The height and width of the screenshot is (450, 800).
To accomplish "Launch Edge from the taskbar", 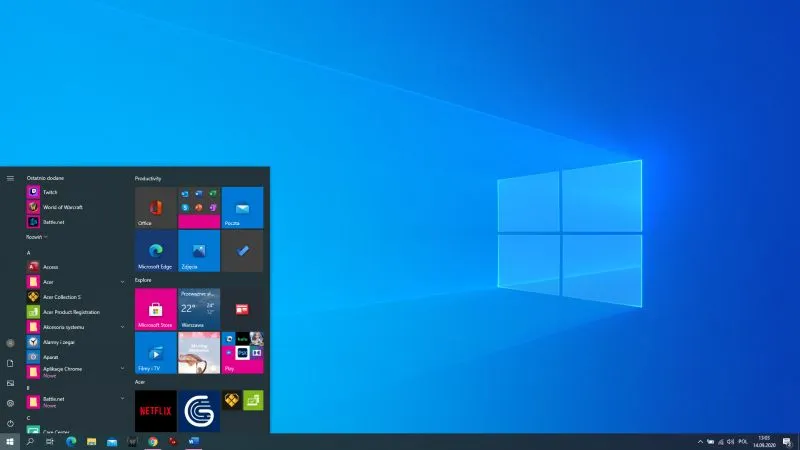I will point(71,441).
